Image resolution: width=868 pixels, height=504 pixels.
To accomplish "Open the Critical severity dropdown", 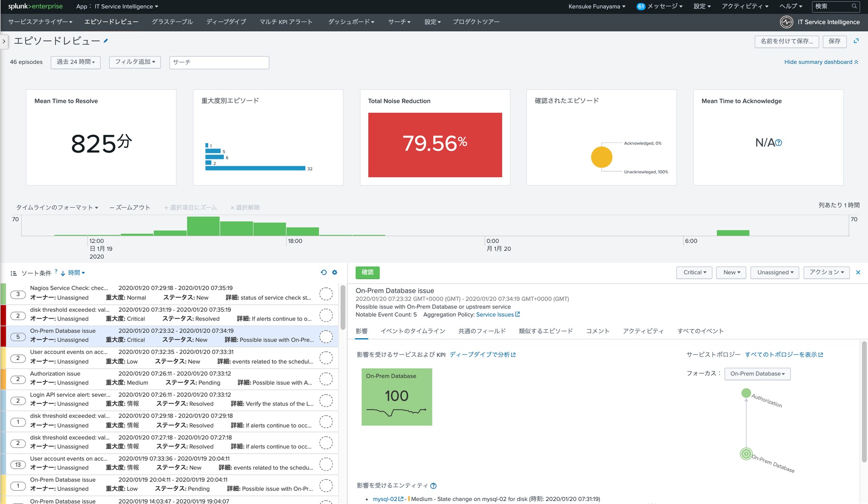I will [694, 273].
